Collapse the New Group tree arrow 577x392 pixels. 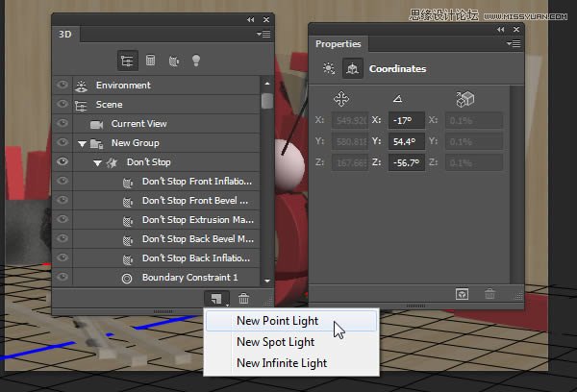(x=82, y=144)
